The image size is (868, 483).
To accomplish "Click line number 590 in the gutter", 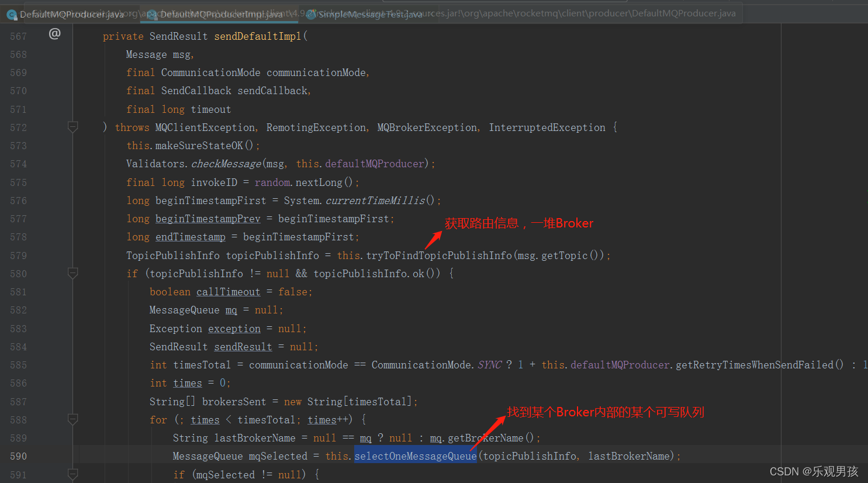I will pyautogui.click(x=18, y=456).
